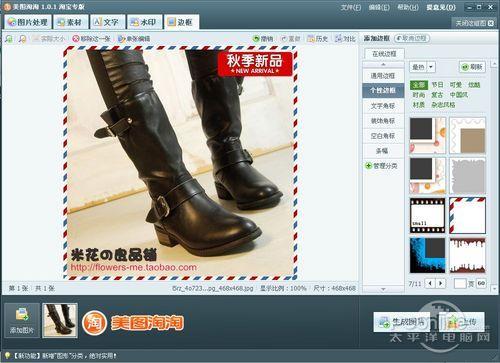The image size is (500, 363).
Task: Choose the blue grunge frame thumbnail
Action: click(x=427, y=256)
